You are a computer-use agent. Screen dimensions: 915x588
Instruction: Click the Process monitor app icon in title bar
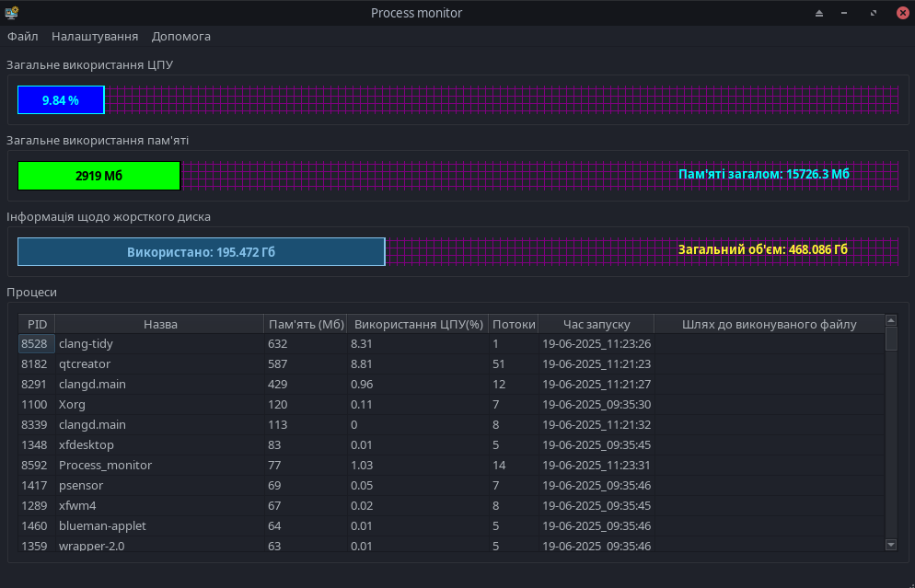click(11, 12)
